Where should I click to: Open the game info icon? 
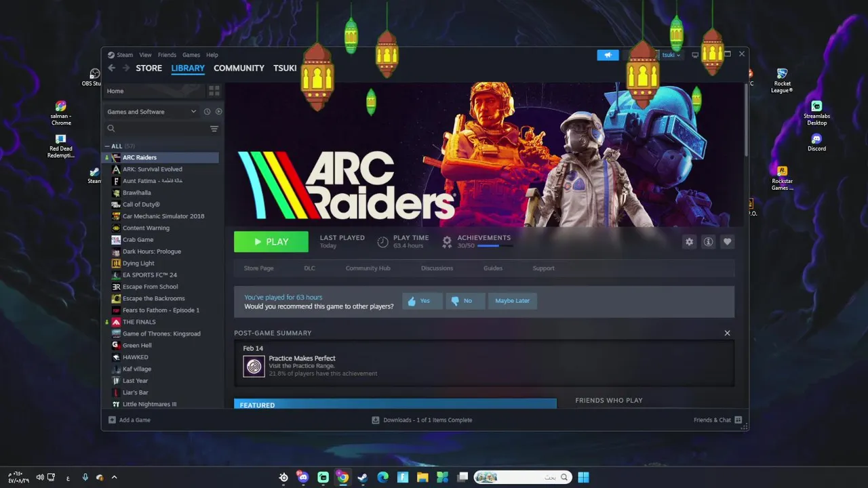pos(708,242)
